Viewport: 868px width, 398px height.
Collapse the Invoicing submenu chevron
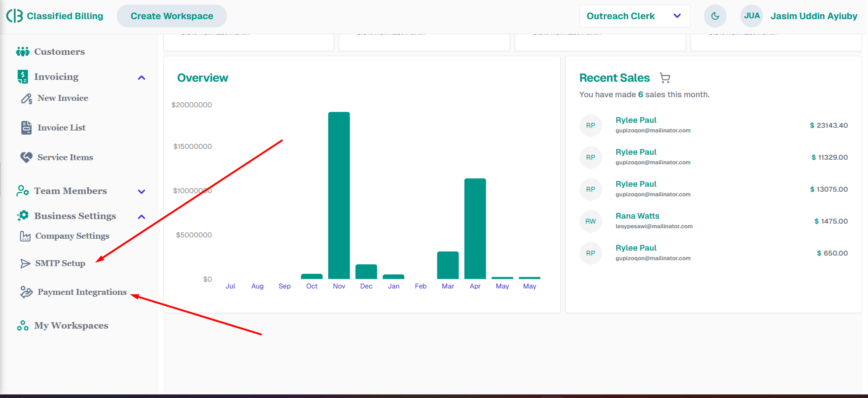(141, 78)
